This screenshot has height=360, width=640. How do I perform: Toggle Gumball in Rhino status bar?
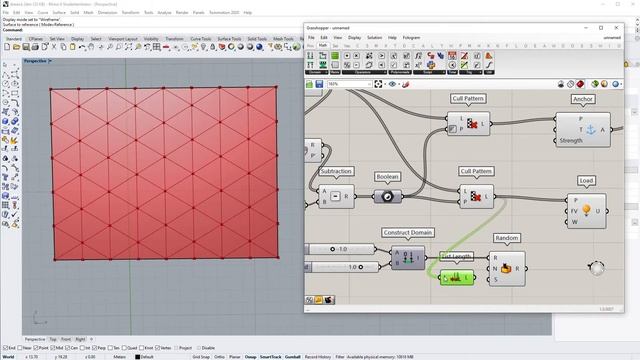coord(293,357)
